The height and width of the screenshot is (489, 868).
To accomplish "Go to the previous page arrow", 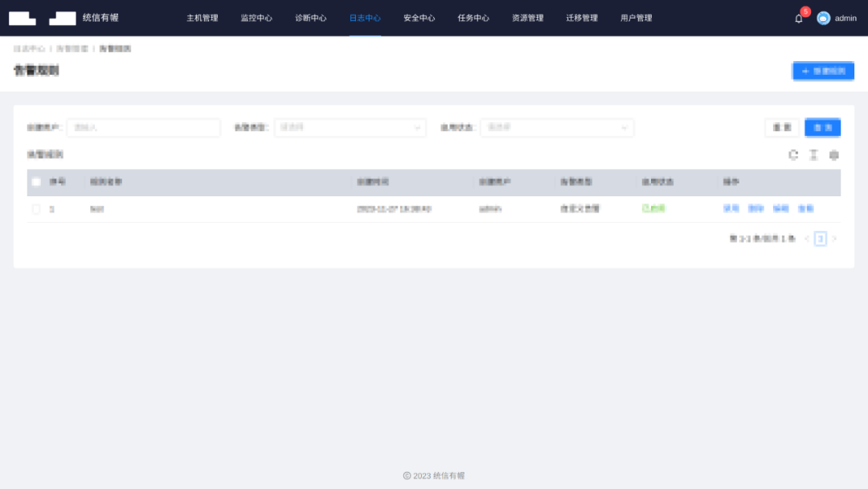I will pos(807,239).
